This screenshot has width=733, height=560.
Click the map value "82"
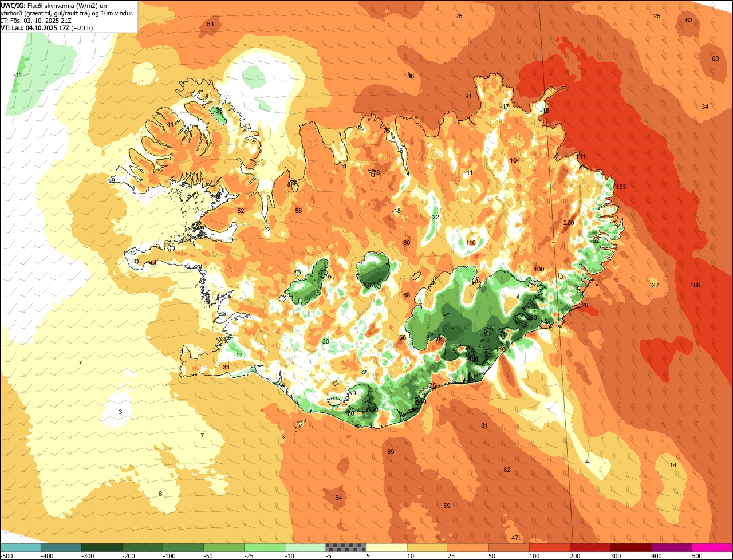[x=507, y=470]
